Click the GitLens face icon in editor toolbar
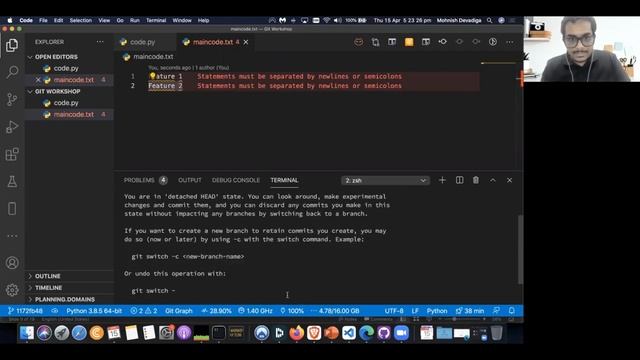The height and width of the screenshot is (360, 640). click(x=358, y=42)
